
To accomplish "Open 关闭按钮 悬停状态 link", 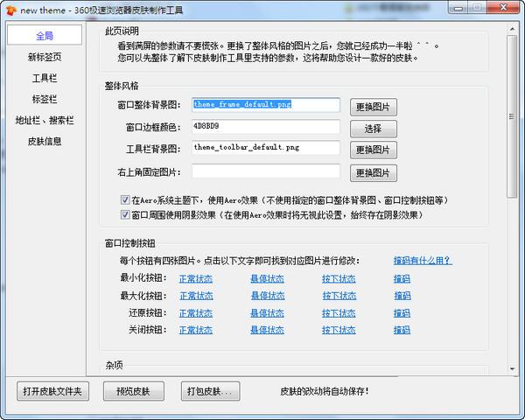I will point(267,330).
